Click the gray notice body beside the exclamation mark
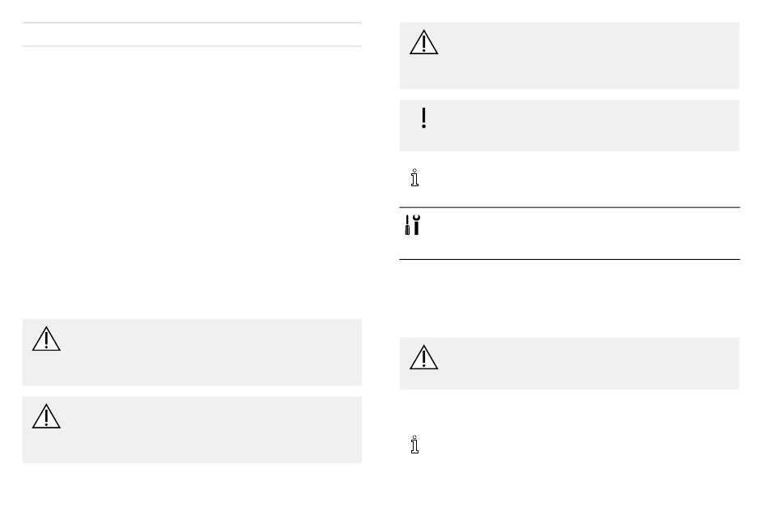Viewport: 769px width, 532px height. click(593, 126)
